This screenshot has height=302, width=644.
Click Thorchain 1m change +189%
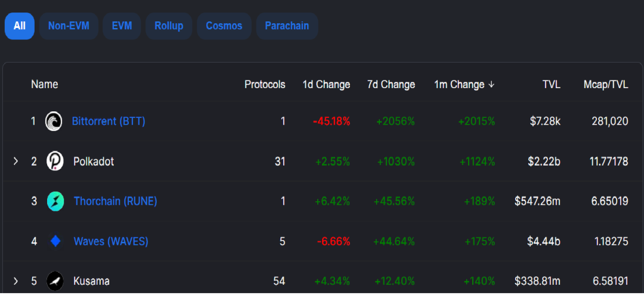coord(479,201)
